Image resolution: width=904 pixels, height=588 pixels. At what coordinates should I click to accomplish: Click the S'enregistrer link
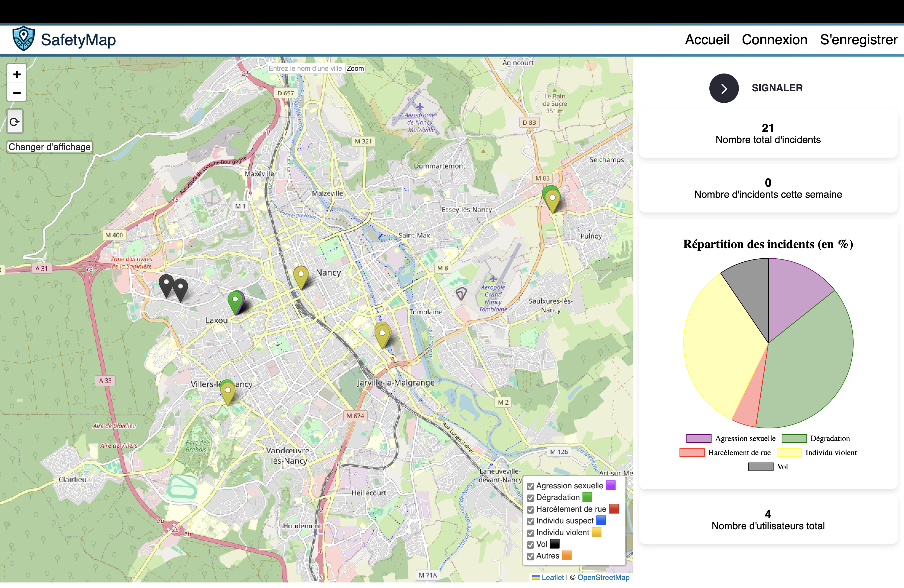[x=858, y=39]
